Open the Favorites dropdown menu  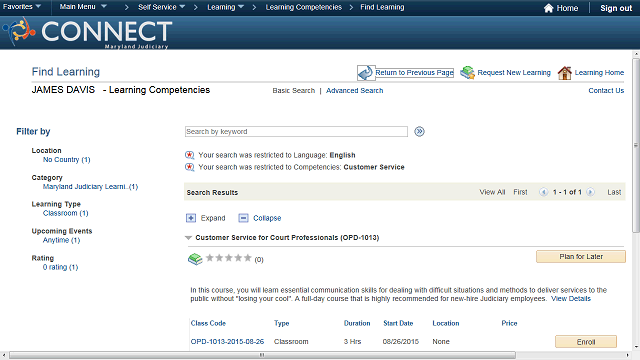coord(22,7)
